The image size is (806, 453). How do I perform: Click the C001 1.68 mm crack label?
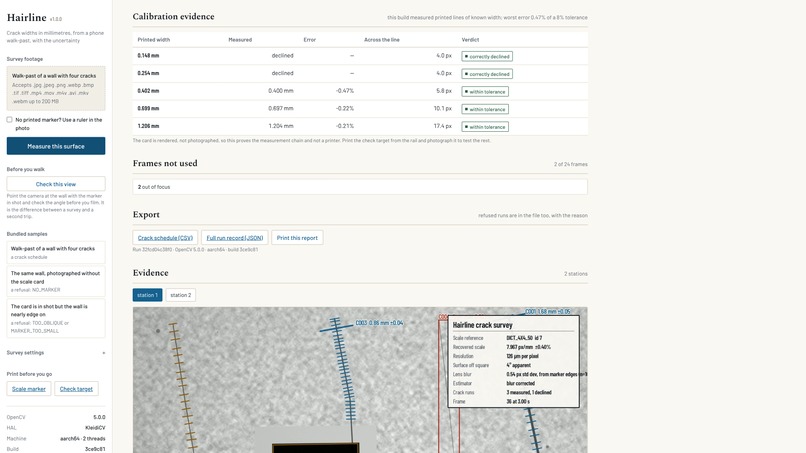[547, 312]
